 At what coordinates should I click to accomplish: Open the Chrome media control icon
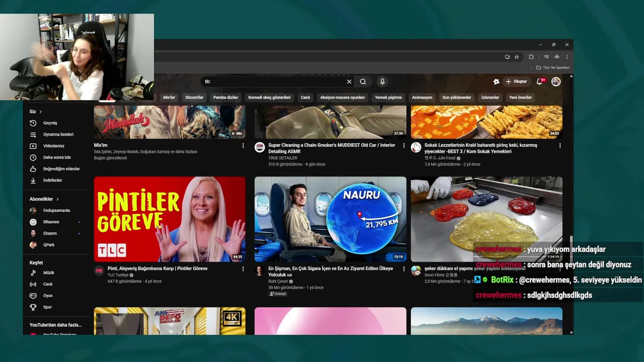[546, 57]
